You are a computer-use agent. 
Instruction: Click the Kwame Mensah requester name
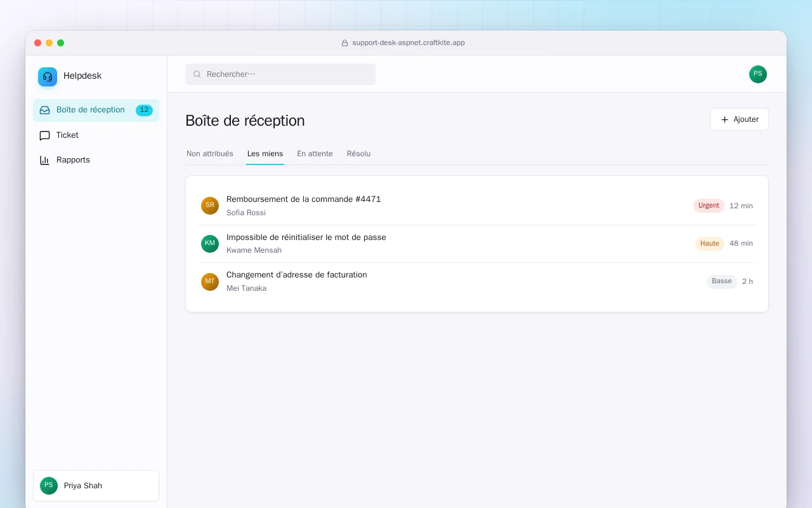click(254, 250)
